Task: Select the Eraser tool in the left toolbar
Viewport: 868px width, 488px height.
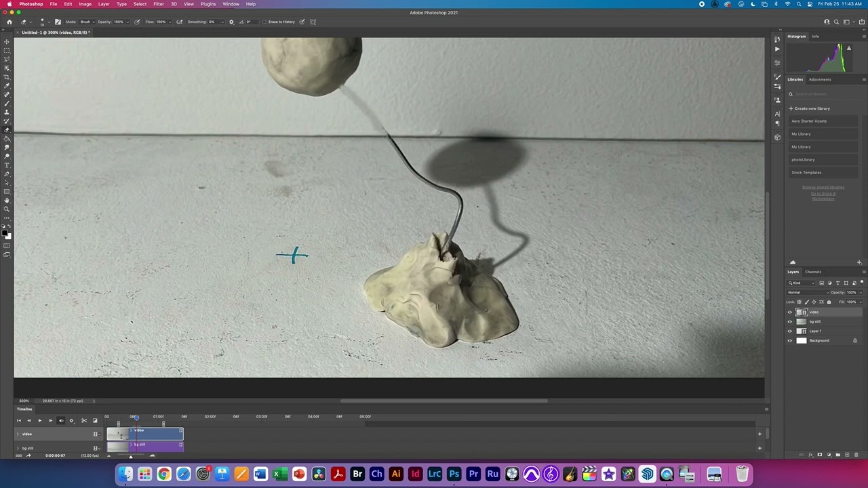Action: [x=7, y=129]
